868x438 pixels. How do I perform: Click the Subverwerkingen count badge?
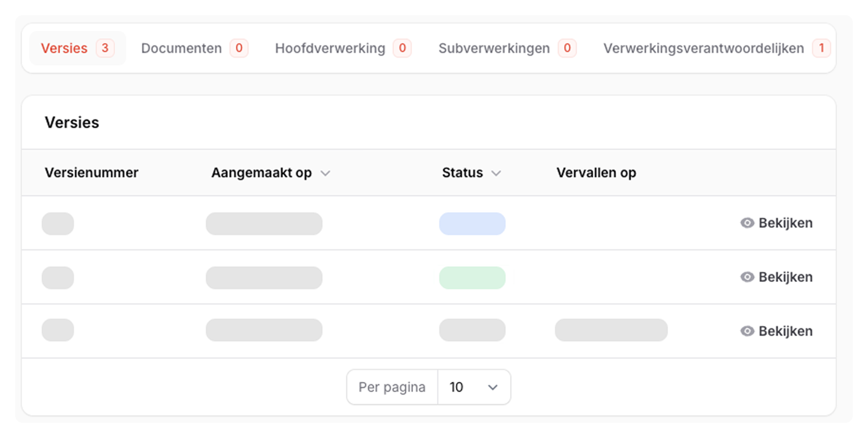[x=567, y=48]
